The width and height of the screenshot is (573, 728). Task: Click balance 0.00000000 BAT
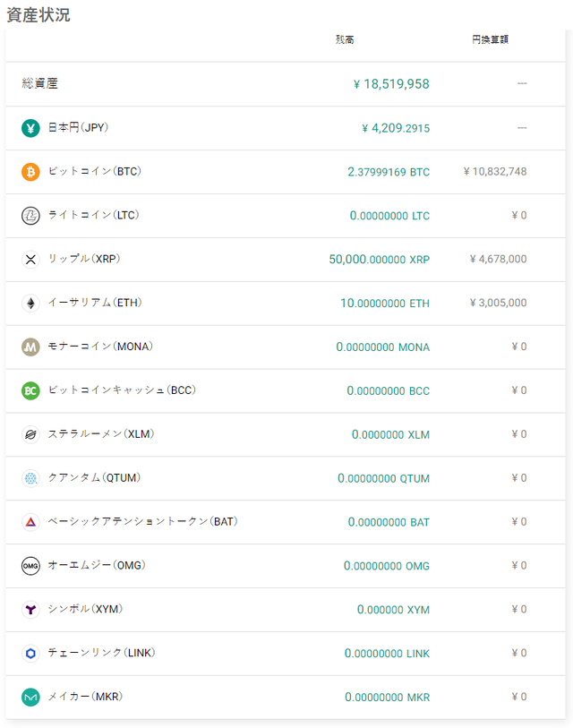(389, 522)
